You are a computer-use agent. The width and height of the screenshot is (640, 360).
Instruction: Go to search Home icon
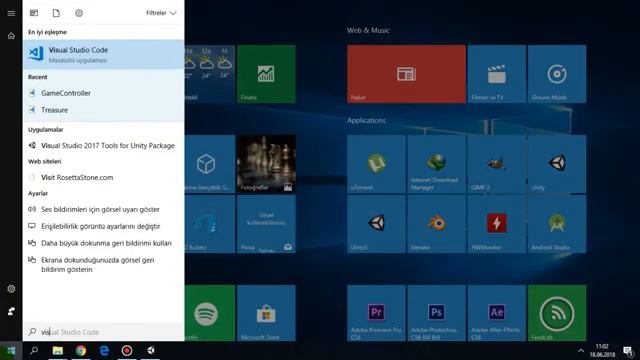point(11,36)
